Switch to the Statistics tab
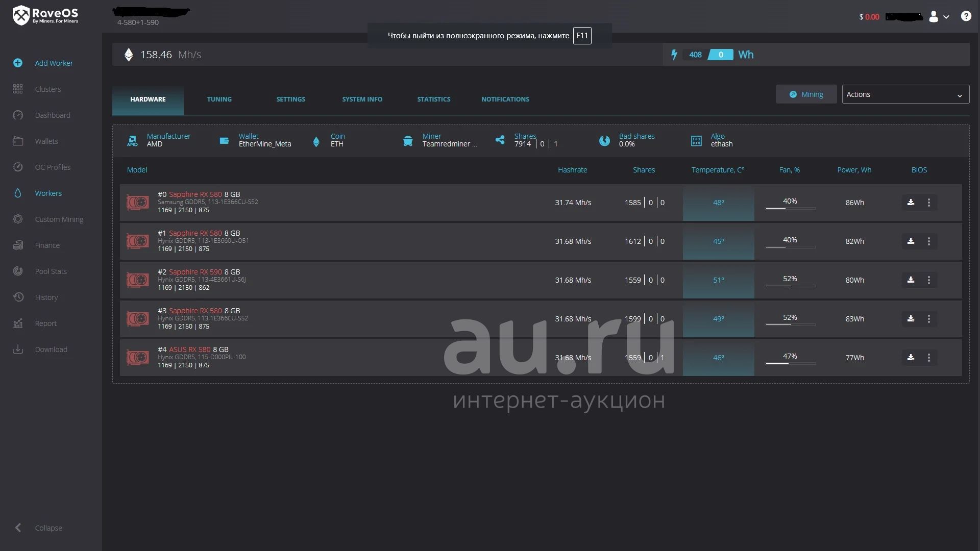 tap(434, 99)
